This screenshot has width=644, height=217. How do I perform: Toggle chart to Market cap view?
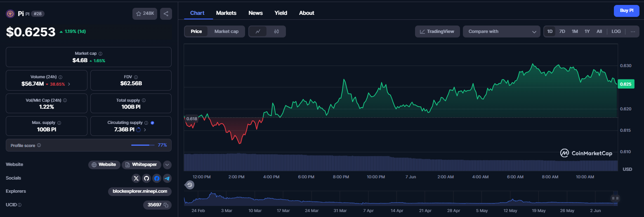[x=226, y=31]
